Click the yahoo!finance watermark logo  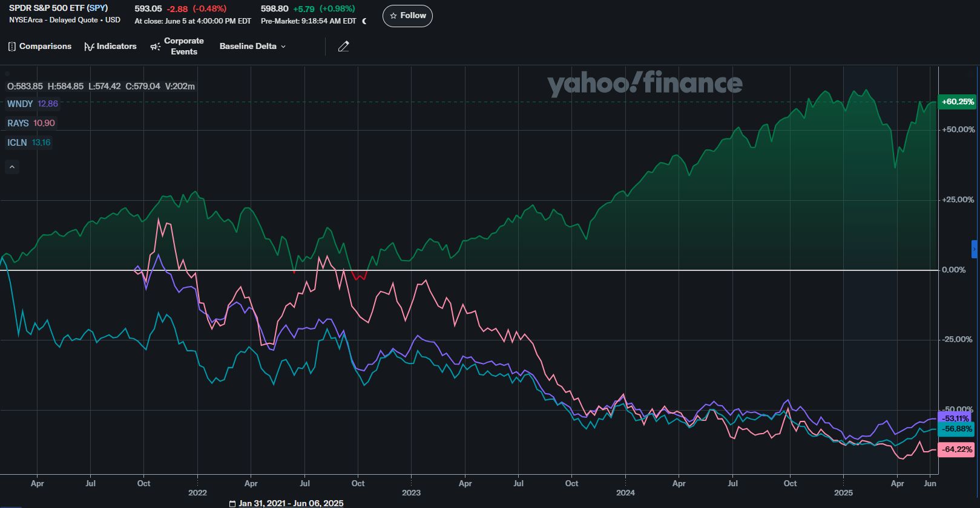tap(645, 83)
